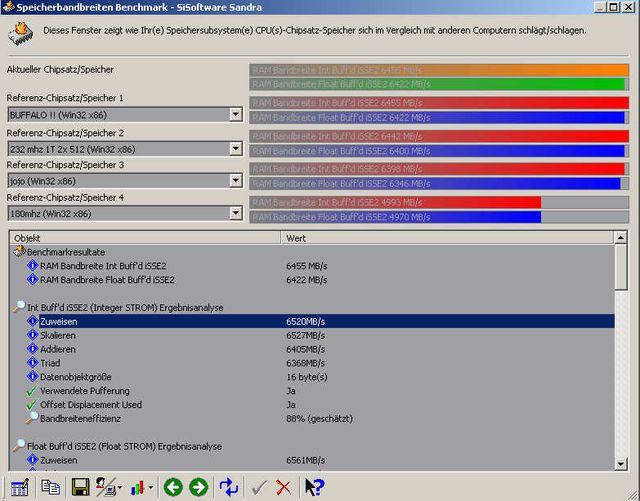Select the Offset Displacement Used row
This screenshot has width=640, height=501.
click(312, 405)
